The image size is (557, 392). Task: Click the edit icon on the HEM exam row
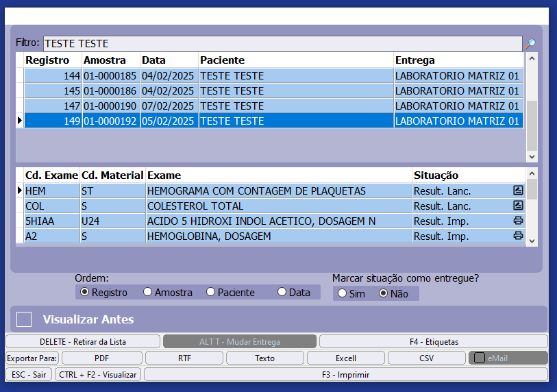click(518, 191)
